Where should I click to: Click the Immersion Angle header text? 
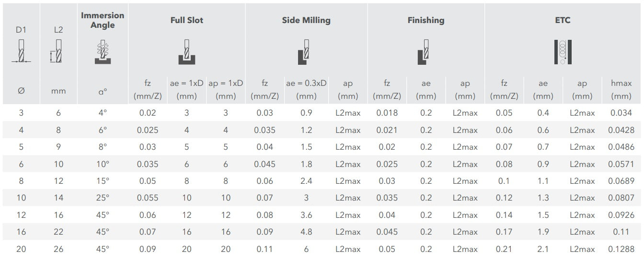(103, 20)
